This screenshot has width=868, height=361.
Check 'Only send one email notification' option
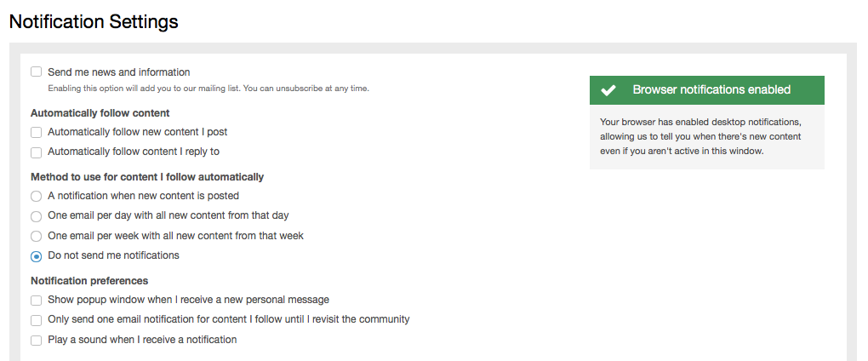pos(37,320)
